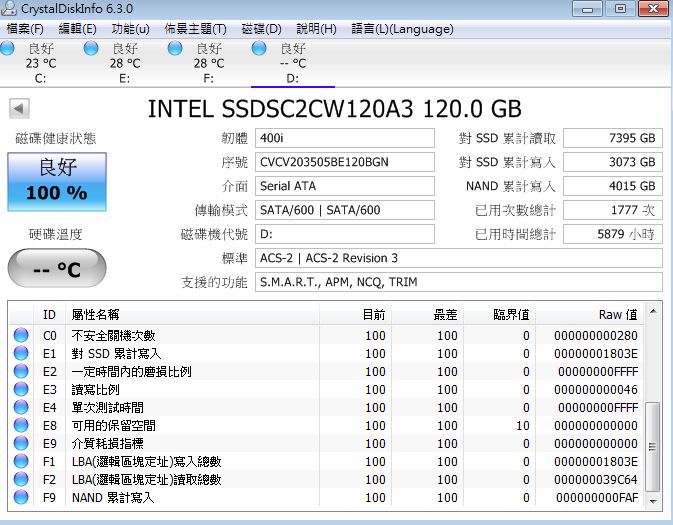Click the CrystalDiskInfo title bar app icon
Viewport: 673px width, 525px height.
pyautogui.click(x=9, y=8)
